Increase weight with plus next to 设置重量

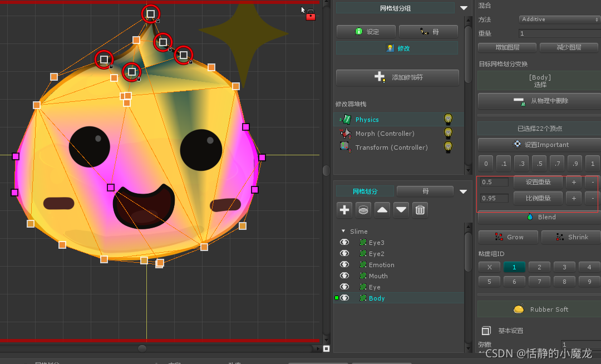574,182
